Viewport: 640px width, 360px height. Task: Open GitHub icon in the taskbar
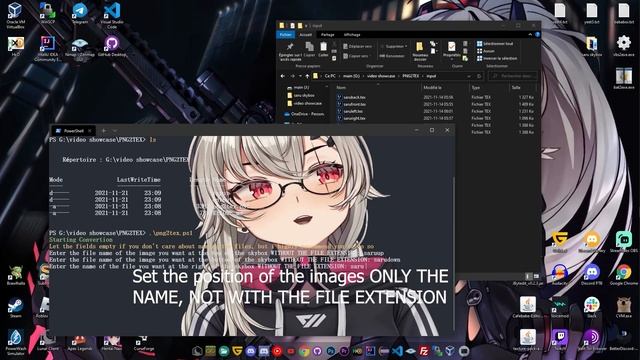pos(317,351)
